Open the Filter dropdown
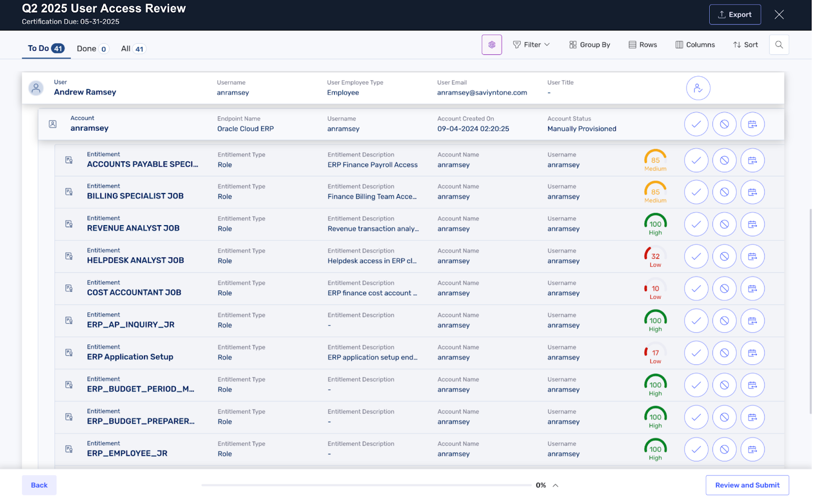 (x=531, y=45)
